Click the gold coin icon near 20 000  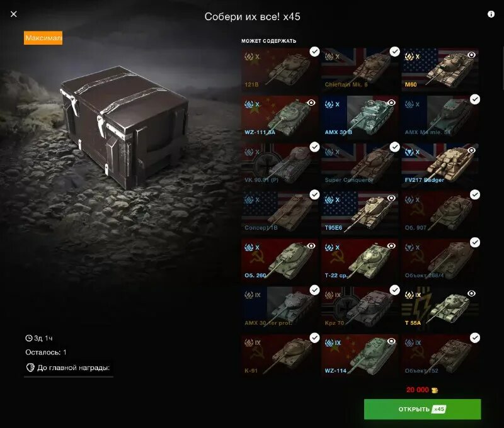435,390
